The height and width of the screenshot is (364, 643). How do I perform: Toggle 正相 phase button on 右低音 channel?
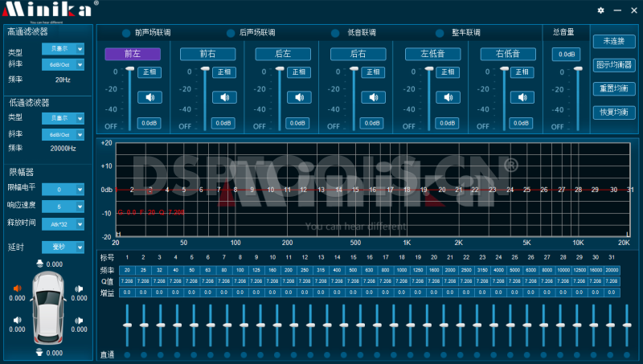tap(522, 72)
